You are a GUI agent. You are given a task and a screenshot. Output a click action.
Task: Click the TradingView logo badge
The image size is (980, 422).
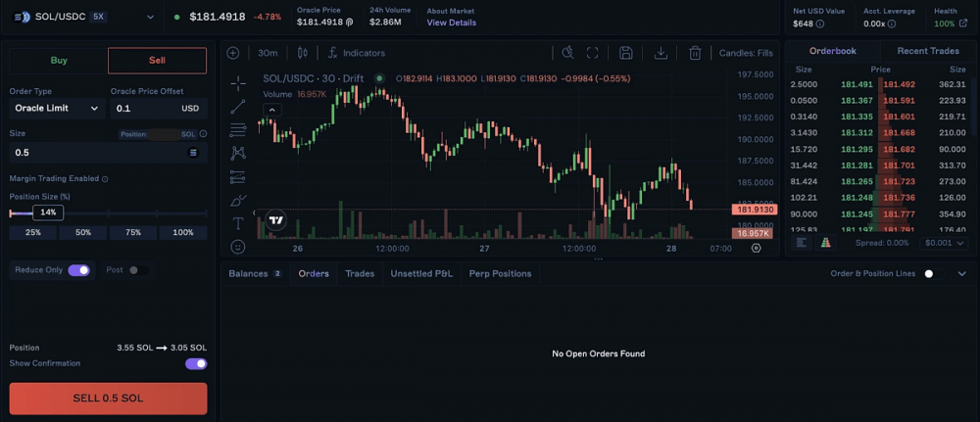click(275, 219)
